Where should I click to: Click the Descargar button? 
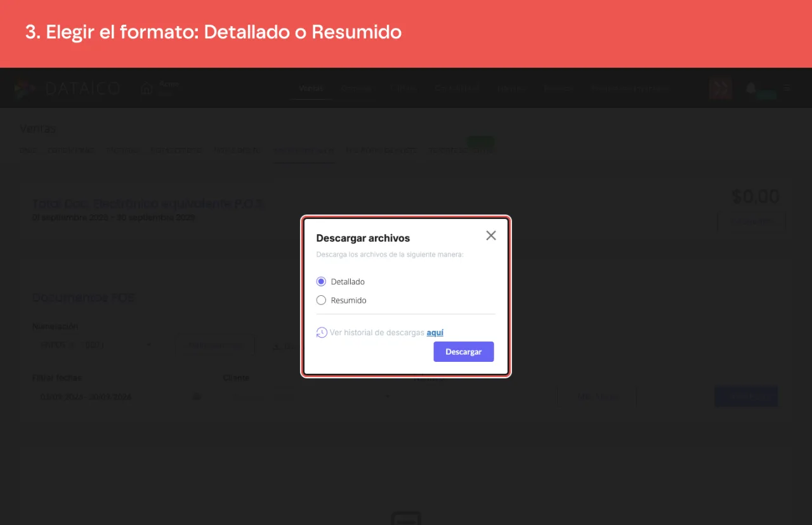(464, 352)
